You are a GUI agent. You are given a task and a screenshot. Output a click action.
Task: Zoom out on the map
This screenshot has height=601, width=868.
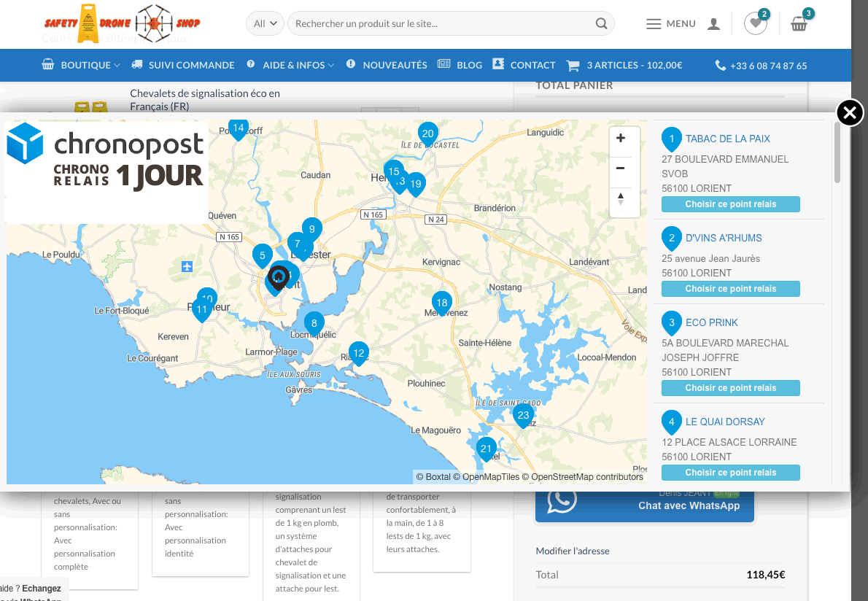point(621,168)
